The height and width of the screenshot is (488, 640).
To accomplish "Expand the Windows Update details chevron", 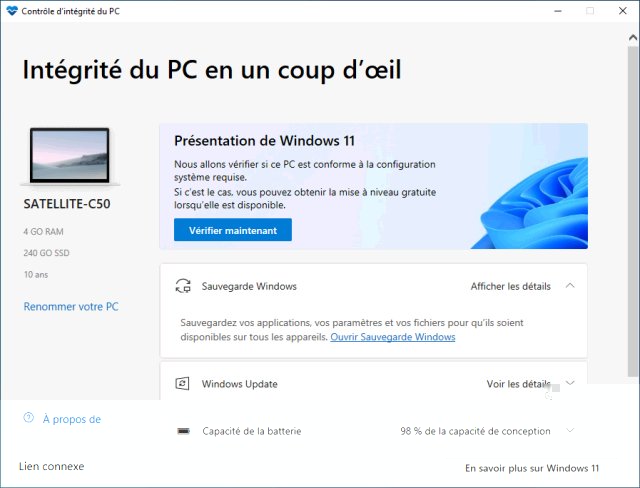I will (x=570, y=383).
